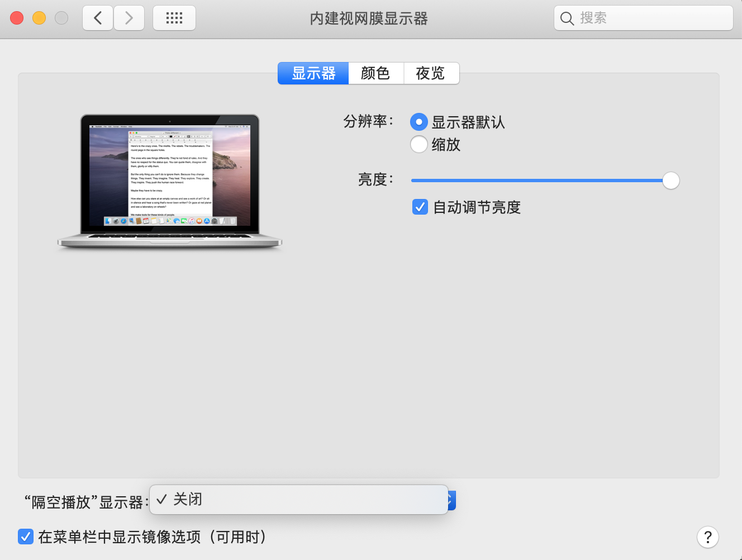Click the MacBook display preview image

click(x=170, y=181)
